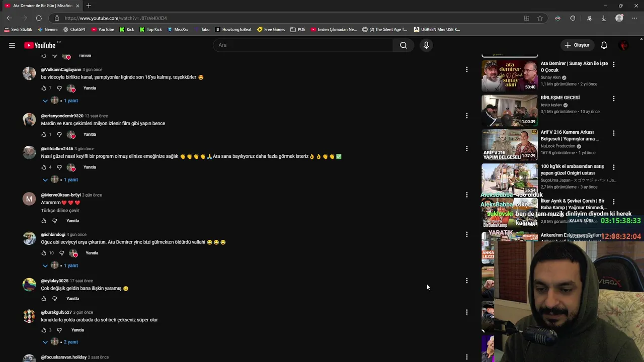Viewport: 644px width, 362px height.
Task: Open the Oluştur create menu
Action: (577, 45)
